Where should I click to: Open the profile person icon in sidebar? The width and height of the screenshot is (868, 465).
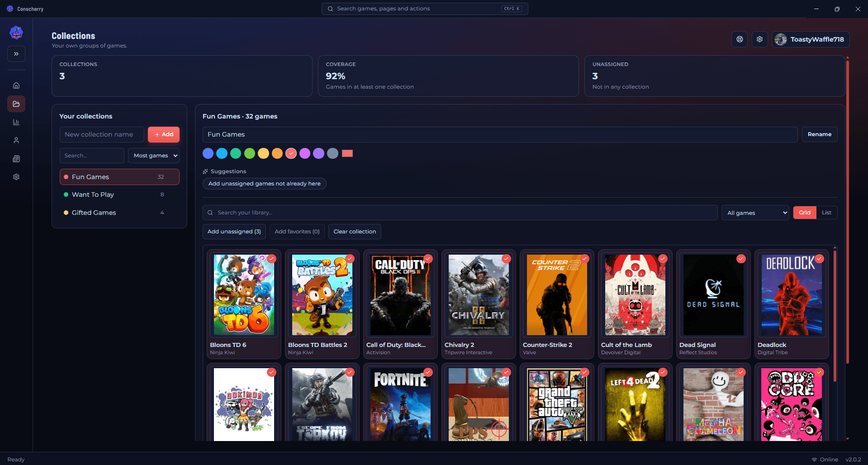pos(16,140)
